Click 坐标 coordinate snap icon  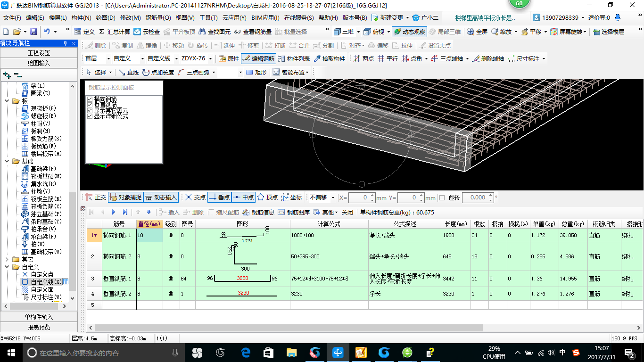pos(291,197)
